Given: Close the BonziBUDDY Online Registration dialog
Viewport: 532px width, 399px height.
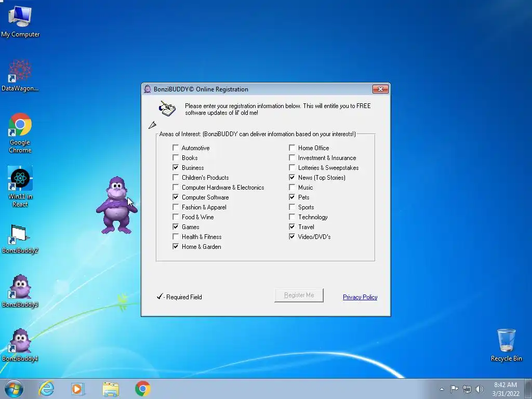Looking at the screenshot, I should (x=380, y=89).
